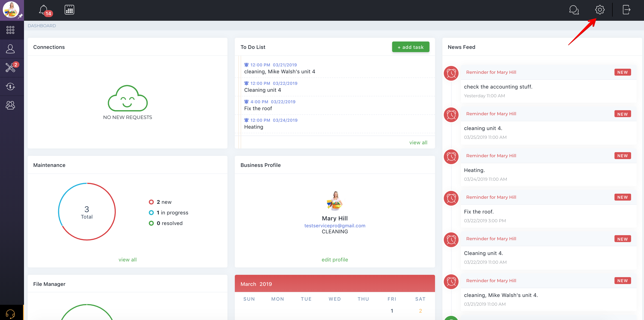This screenshot has width=644, height=320.
Task: Click the maintenance total donut chart
Action: click(87, 212)
